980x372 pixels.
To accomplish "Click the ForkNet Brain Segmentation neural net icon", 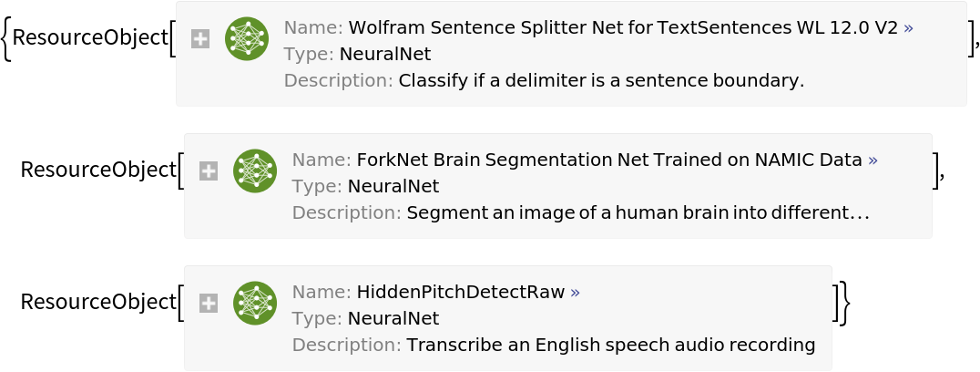I will (254, 171).
